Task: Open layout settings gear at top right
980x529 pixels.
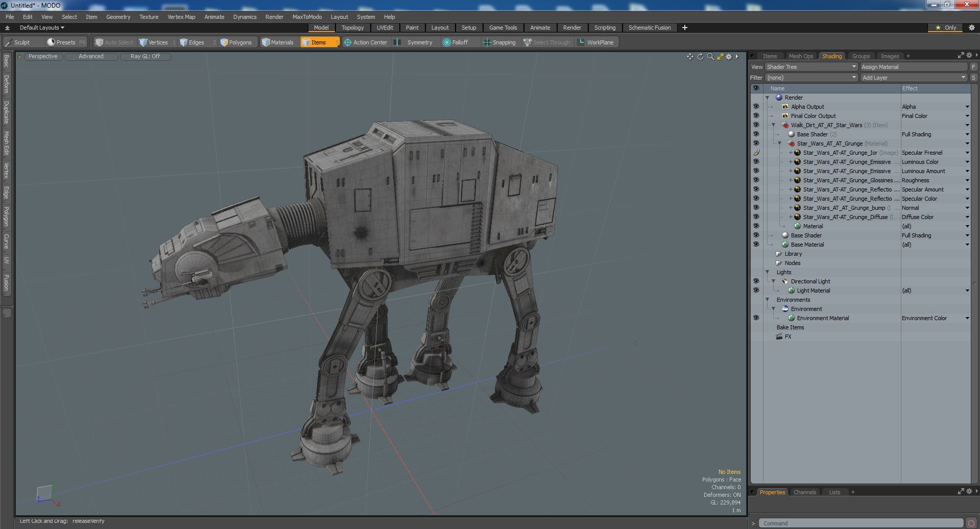Action: pos(971,28)
